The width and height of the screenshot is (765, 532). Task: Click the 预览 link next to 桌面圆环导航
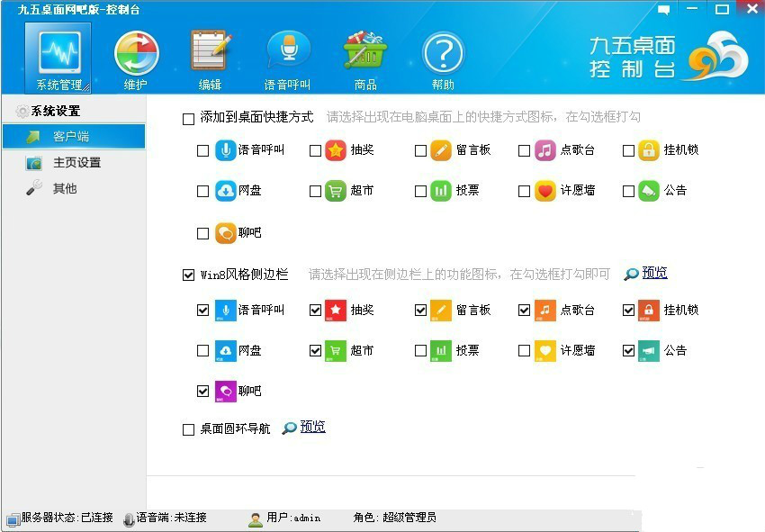(x=312, y=426)
